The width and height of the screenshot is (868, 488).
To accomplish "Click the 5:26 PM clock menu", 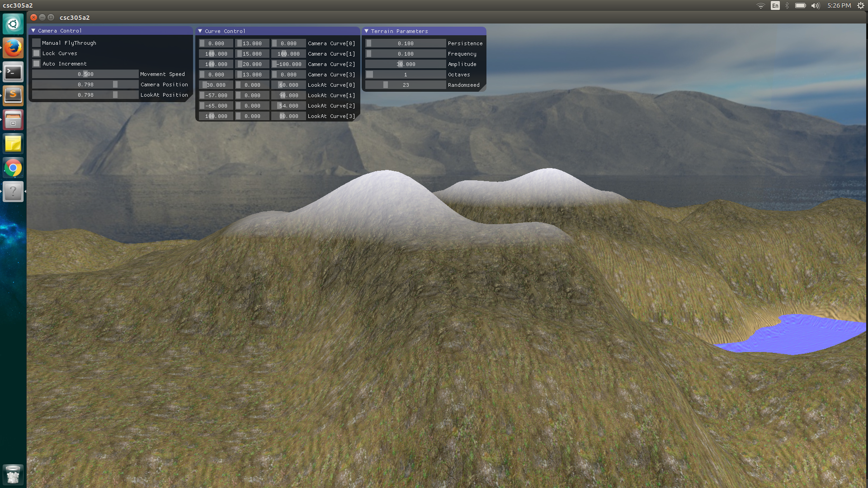I will click(x=839, y=5).
